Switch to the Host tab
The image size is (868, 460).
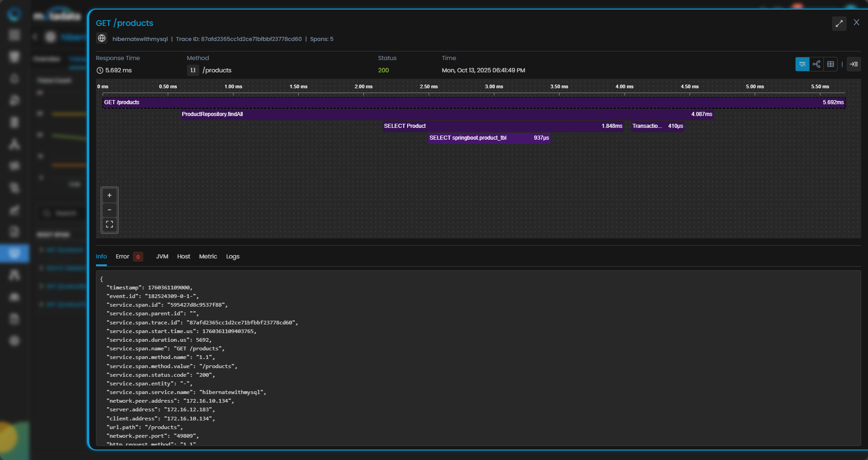click(x=183, y=257)
